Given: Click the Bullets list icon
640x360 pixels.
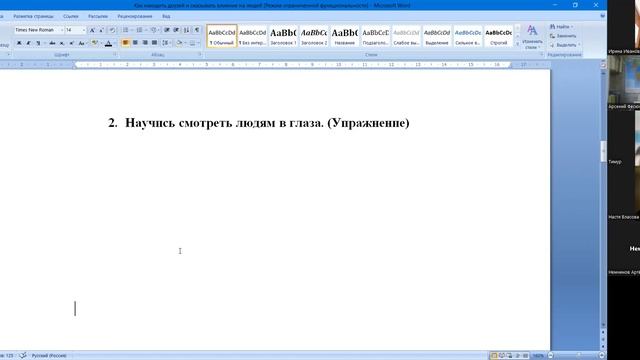Looking at the screenshot, I should (x=125, y=30).
